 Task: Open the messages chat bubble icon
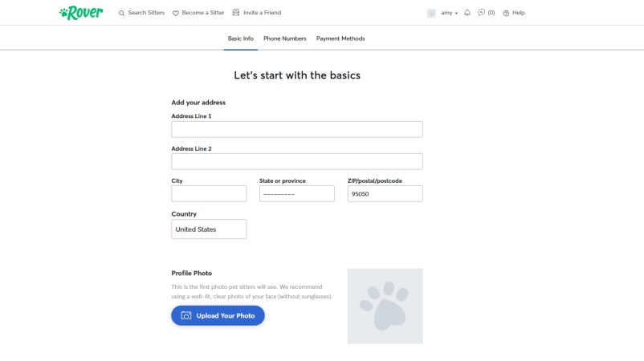click(481, 13)
